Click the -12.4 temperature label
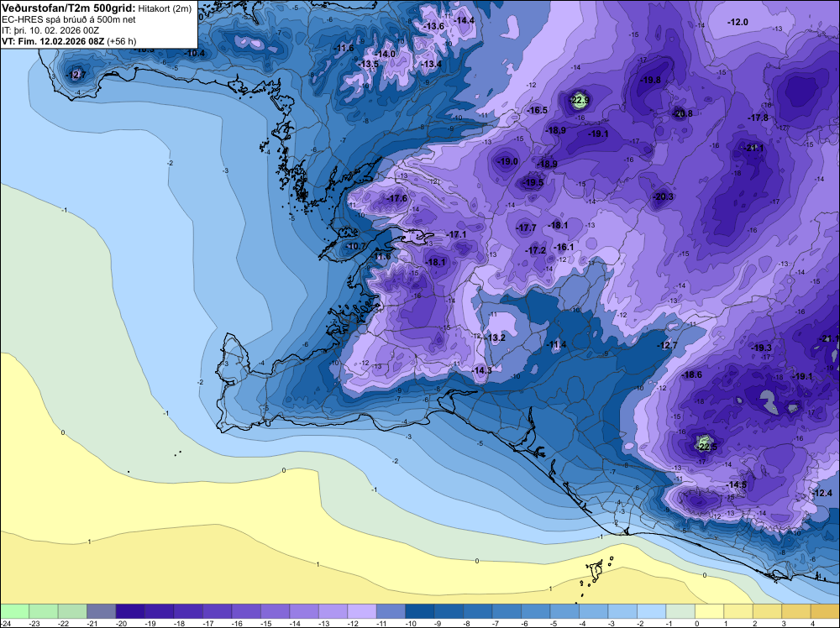This screenshot has width=840, height=628. (822, 493)
